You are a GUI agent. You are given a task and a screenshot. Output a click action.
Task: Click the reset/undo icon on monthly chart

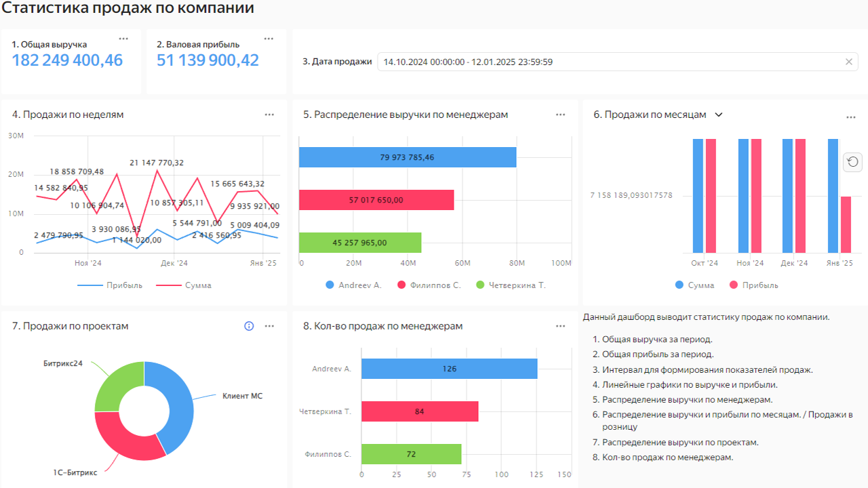853,161
